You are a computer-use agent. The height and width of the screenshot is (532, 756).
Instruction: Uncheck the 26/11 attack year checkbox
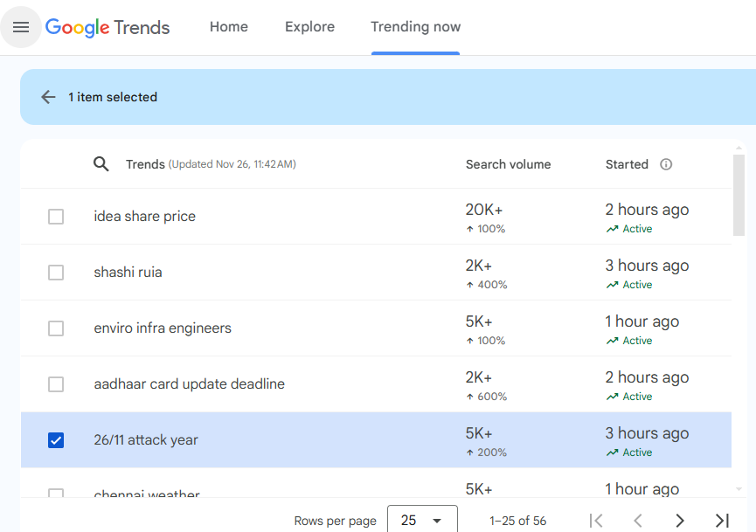coord(56,440)
